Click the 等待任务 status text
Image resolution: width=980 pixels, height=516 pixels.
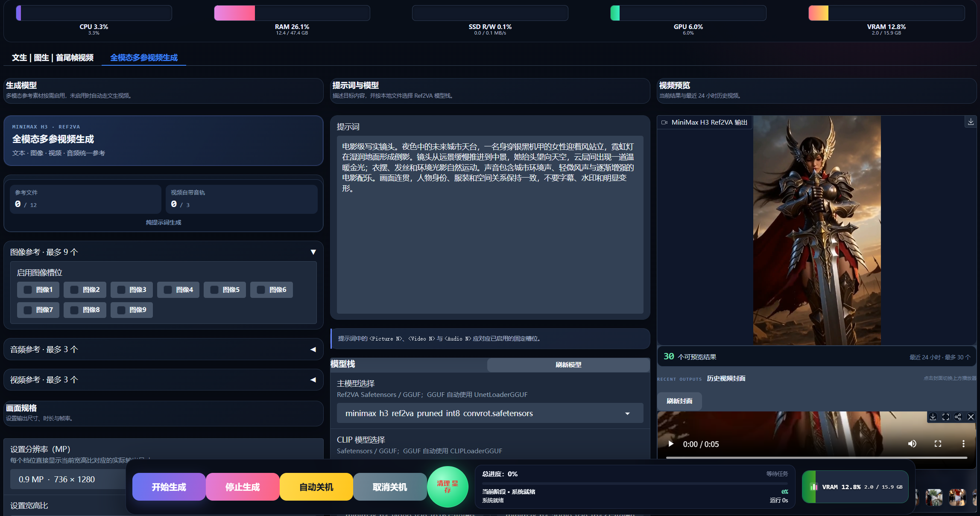[x=777, y=474]
